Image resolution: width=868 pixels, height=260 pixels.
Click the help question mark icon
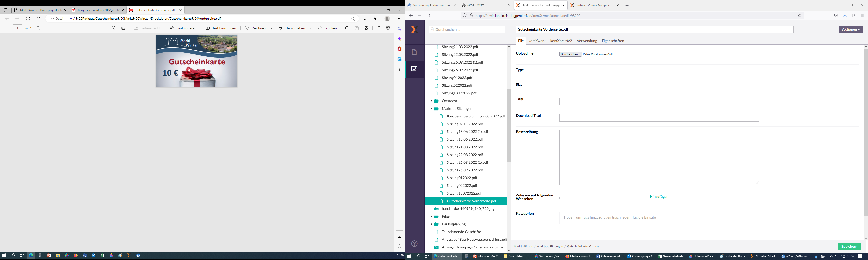414,244
